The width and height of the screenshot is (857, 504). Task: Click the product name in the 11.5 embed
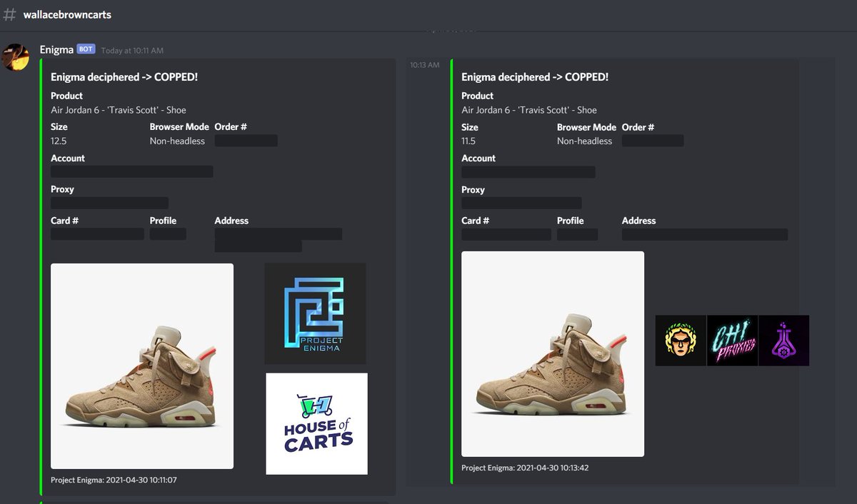[x=529, y=110]
